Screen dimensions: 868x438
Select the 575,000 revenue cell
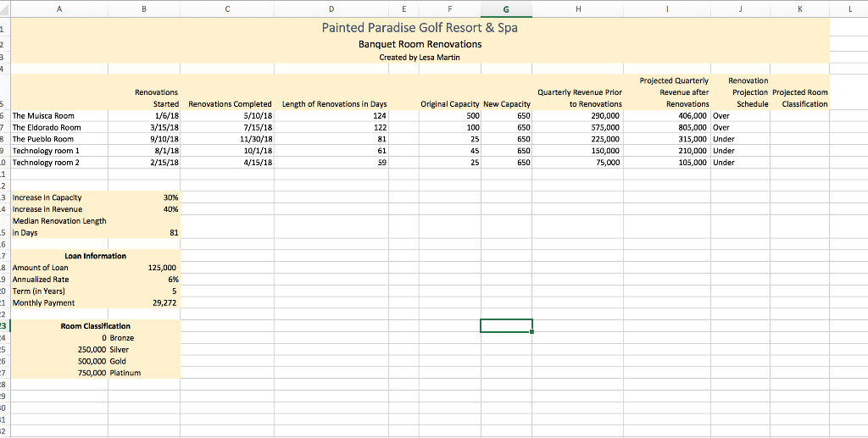click(577, 127)
